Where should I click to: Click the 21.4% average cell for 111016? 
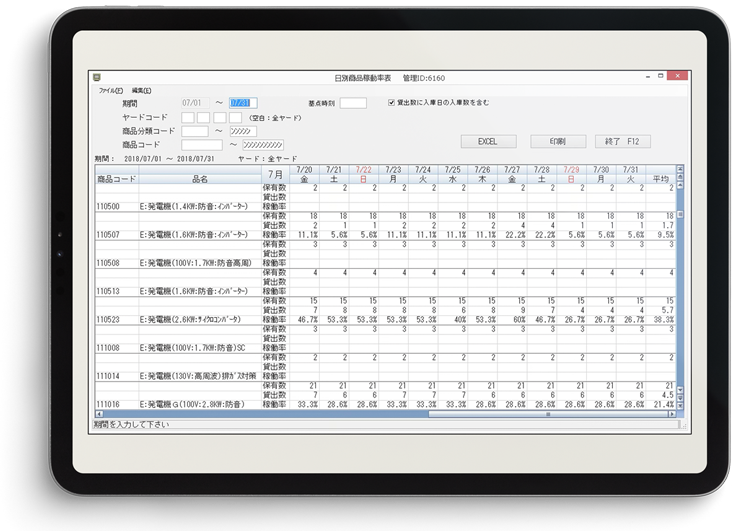(663, 404)
